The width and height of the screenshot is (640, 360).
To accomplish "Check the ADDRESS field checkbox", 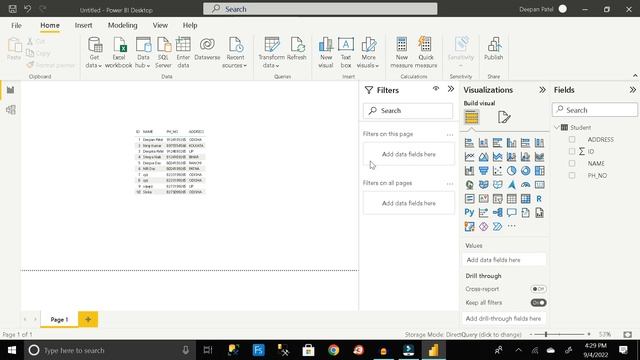I will pyautogui.click(x=572, y=140).
